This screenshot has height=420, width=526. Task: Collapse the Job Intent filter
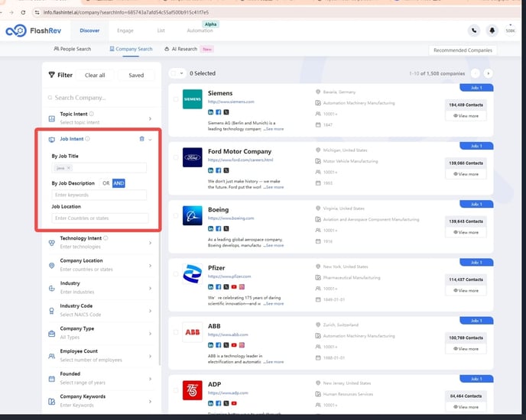(151, 140)
